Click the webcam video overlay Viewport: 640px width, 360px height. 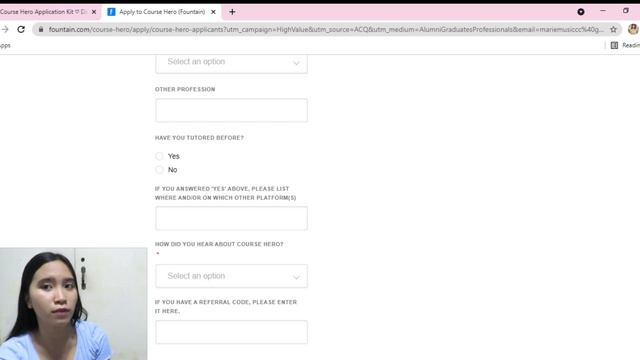[73, 304]
